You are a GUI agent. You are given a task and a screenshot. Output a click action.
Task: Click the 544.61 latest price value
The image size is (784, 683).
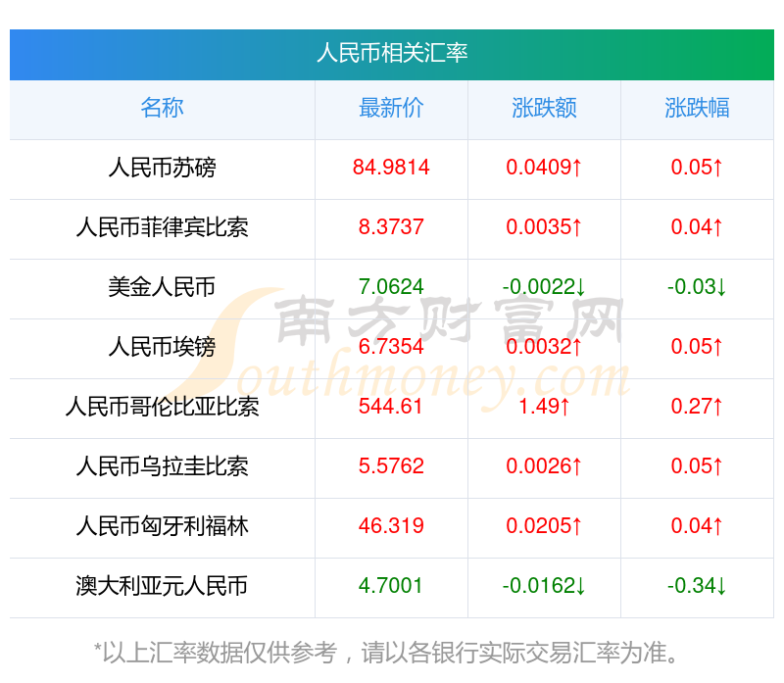(x=391, y=406)
